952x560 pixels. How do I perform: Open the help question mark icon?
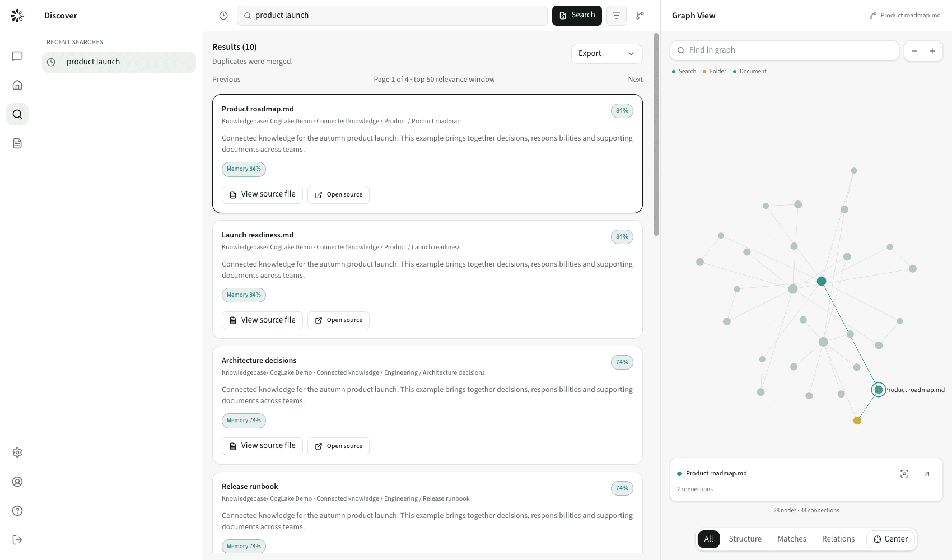pos(17,511)
